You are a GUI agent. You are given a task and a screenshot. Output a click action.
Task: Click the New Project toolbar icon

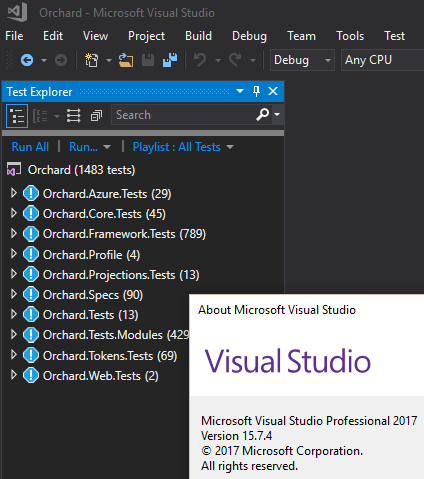(x=91, y=60)
